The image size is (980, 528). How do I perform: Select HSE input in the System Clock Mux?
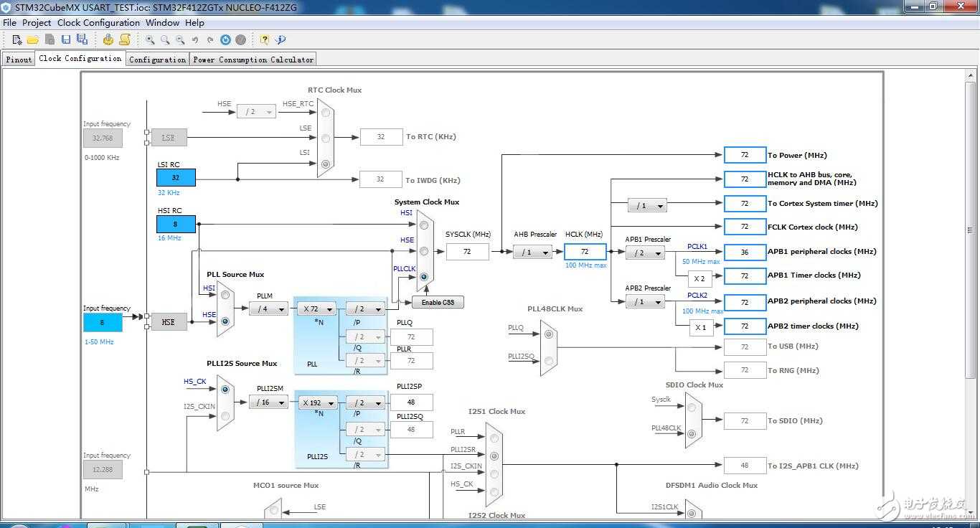point(424,251)
